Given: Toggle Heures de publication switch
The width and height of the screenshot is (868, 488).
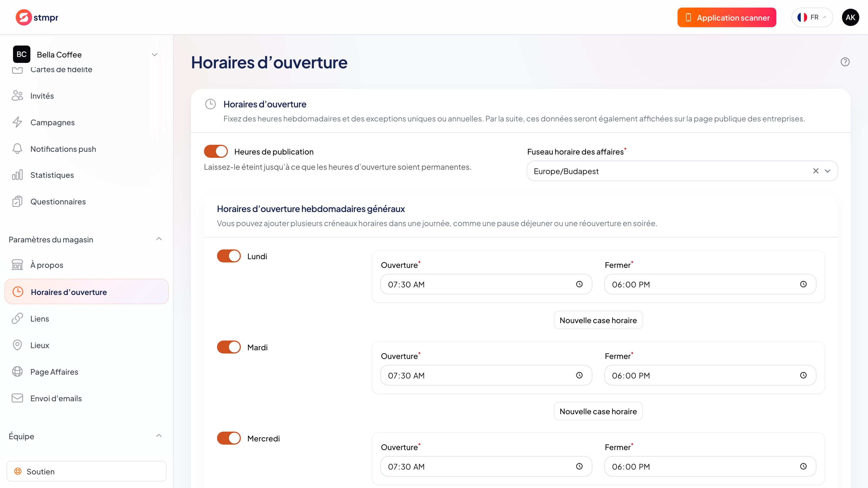Looking at the screenshot, I should coord(216,151).
